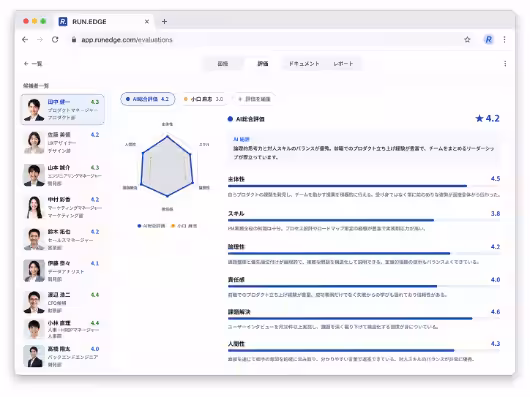530x398 pixels.
Task: Click the address bar URL app.runedge.com/evaluations
Action: point(127,40)
